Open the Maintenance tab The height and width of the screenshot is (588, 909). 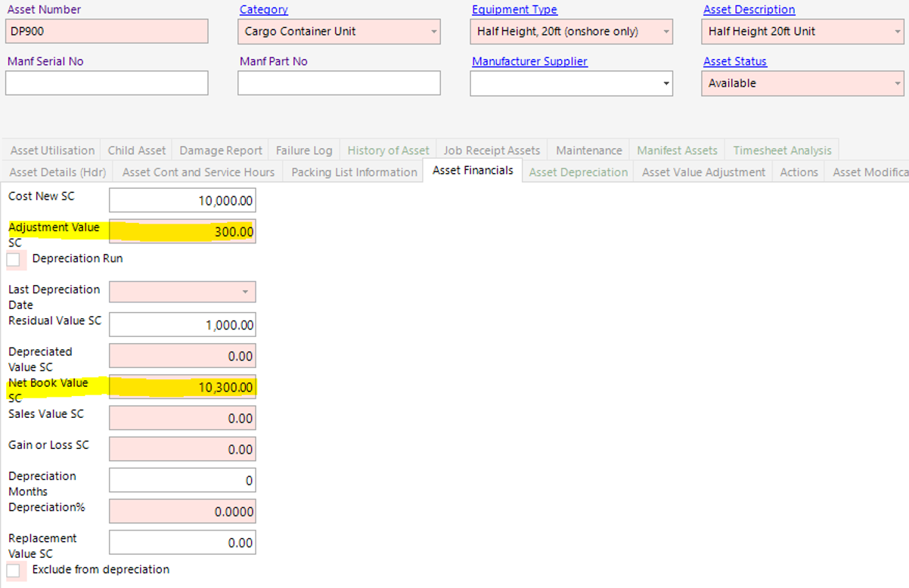(588, 150)
